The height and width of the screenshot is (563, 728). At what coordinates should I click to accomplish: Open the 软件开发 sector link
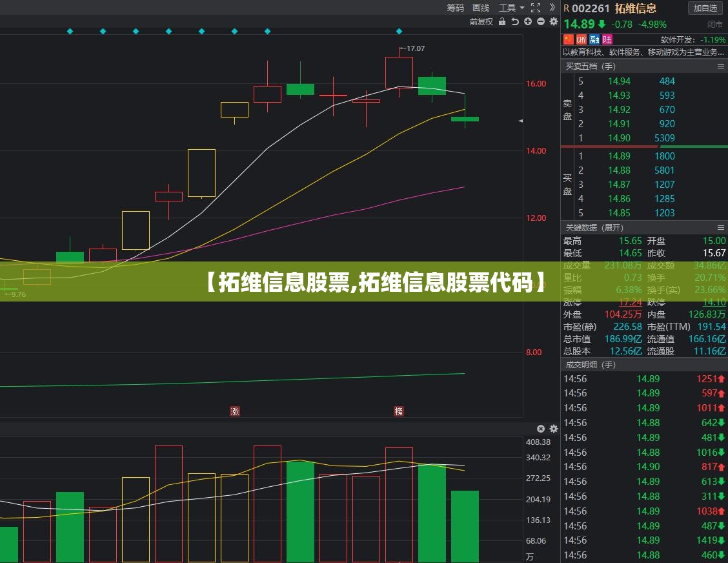693,40
